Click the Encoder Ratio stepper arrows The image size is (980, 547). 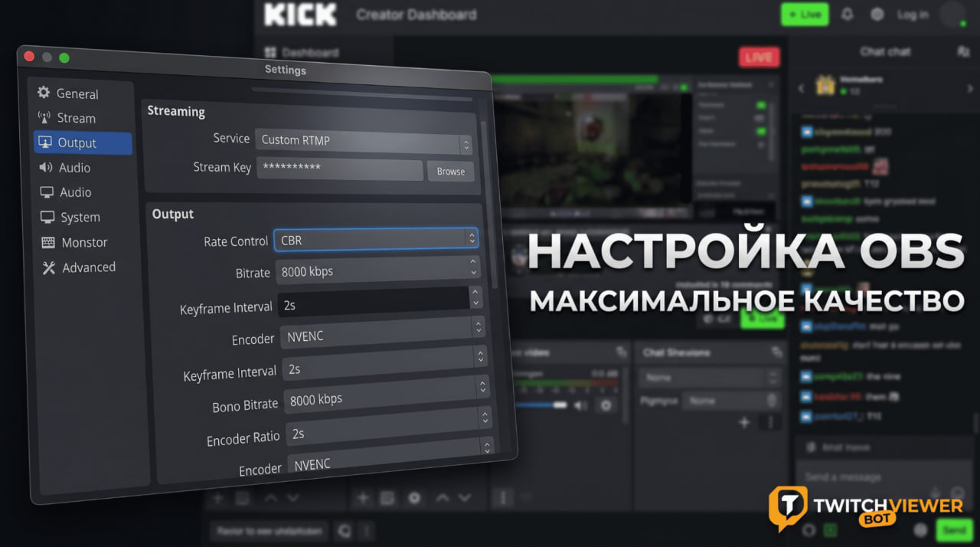click(485, 418)
